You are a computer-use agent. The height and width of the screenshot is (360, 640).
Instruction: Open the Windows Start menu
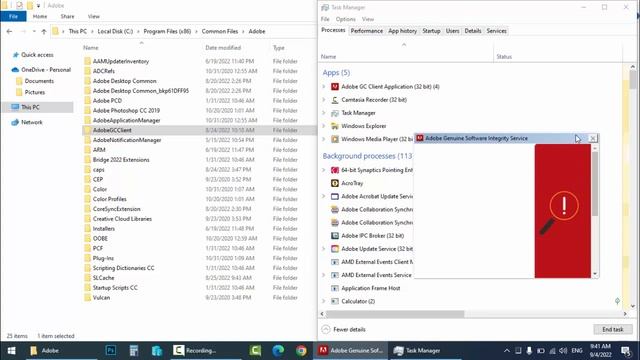[11, 350]
